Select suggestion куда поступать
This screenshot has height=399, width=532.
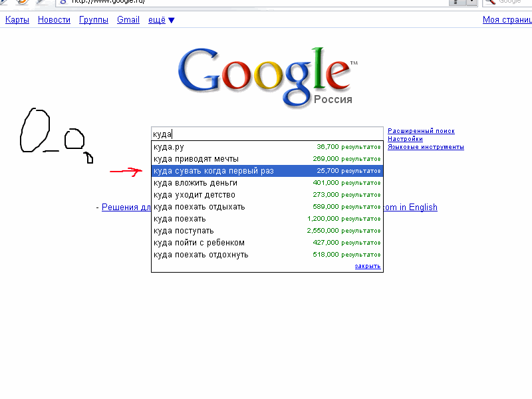pyautogui.click(x=267, y=231)
